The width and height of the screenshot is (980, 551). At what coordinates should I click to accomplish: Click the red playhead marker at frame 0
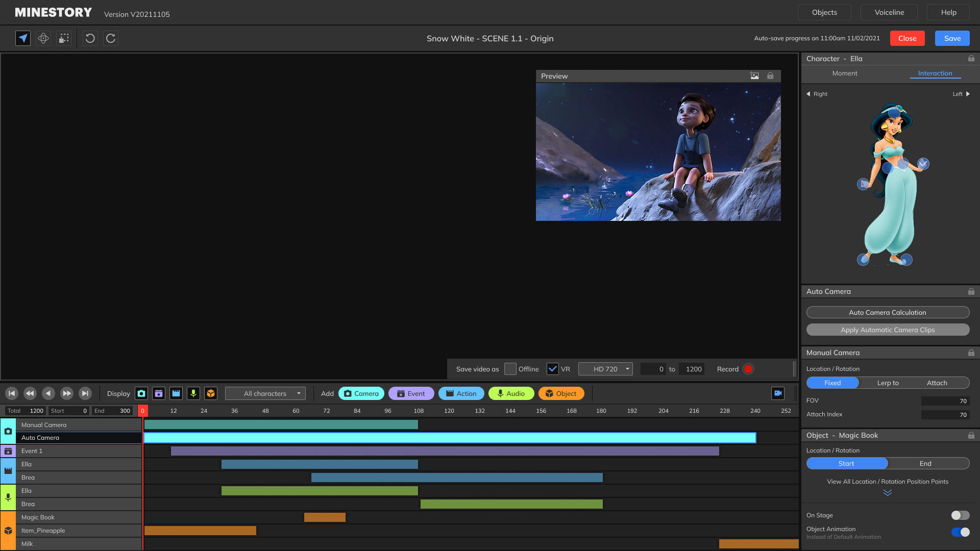point(143,411)
